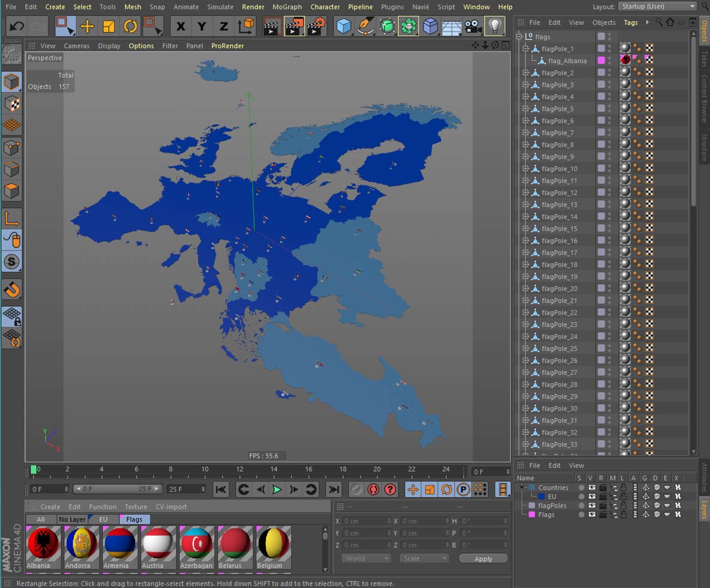Toggle the Z axis lock
The height and width of the screenshot is (588, 710).
(x=223, y=26)
